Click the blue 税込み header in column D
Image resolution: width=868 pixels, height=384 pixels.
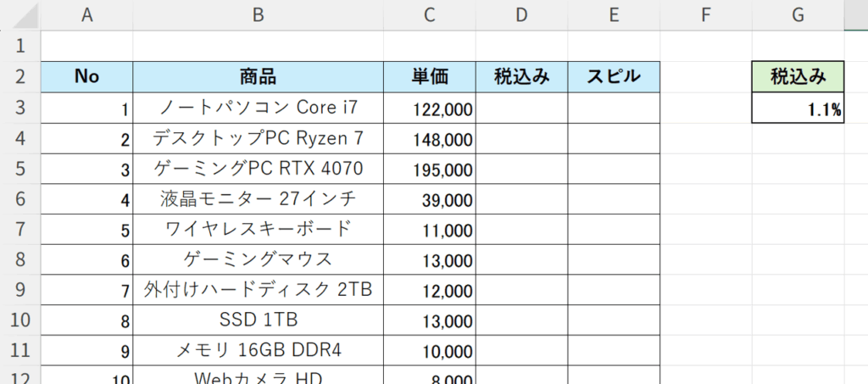pyautogui.click(x=521, y=77)
